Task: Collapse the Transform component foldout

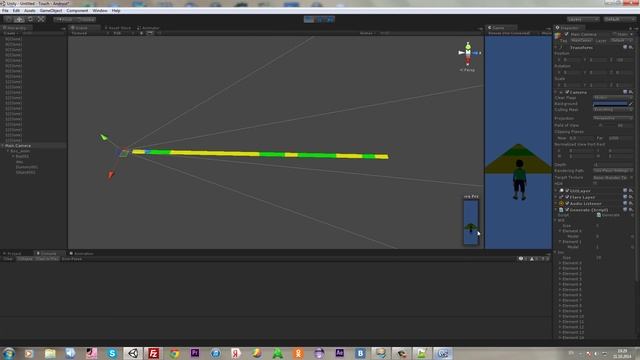Action: (x=556, y=47)
